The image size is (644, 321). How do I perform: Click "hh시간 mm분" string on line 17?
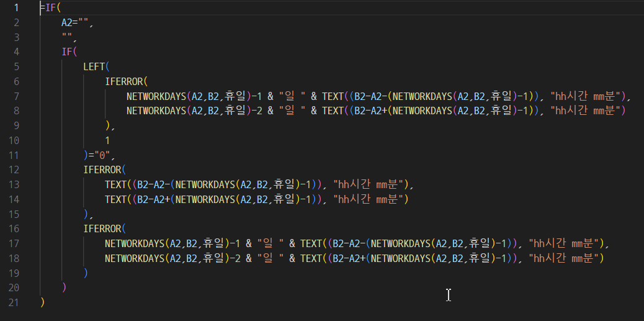point(564,244)
